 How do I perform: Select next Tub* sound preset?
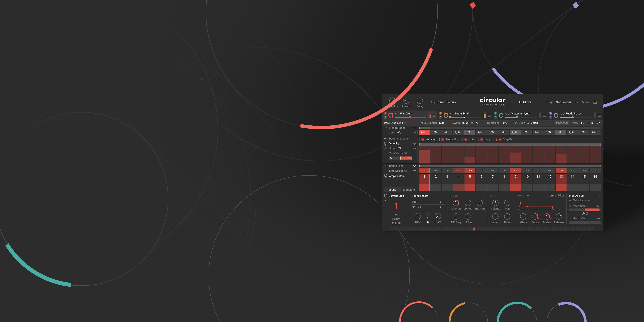pos(443,202)
